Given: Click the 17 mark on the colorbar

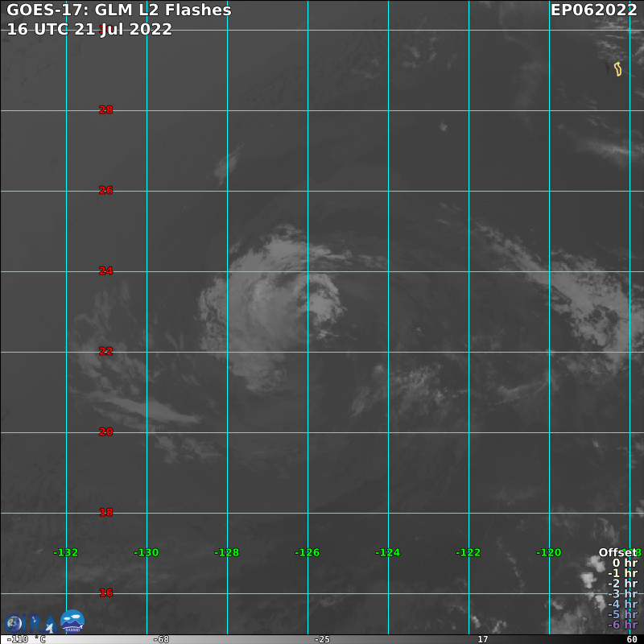Looking at the screenshot, I should coord(482,639).
